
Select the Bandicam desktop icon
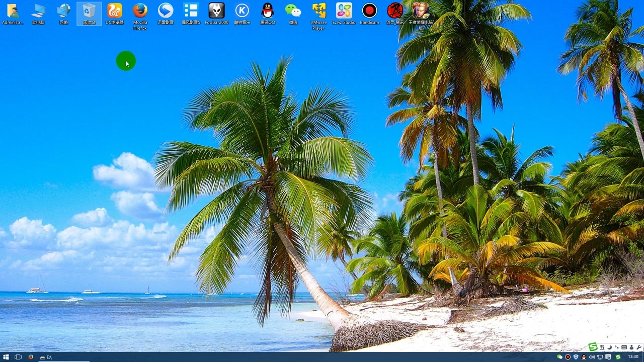coord(369,14)
